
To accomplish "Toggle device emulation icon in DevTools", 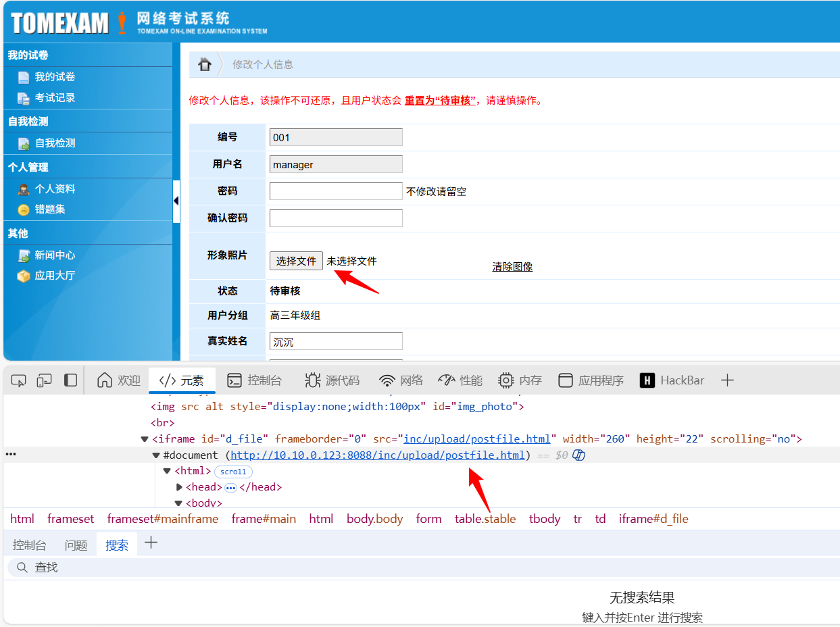I will 44,380.
